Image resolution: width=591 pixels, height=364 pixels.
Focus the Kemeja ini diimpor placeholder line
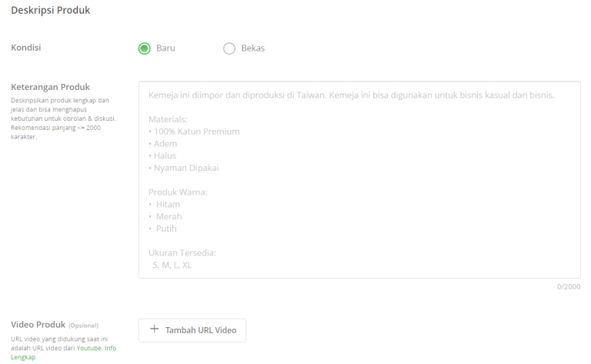point(351,95)
